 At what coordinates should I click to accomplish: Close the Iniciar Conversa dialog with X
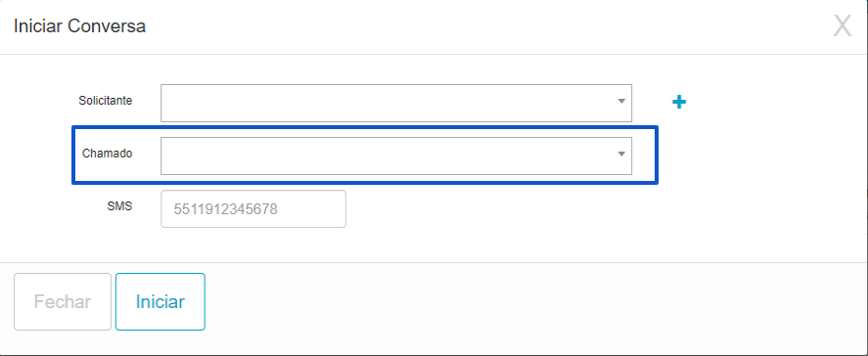coord(842,26)
